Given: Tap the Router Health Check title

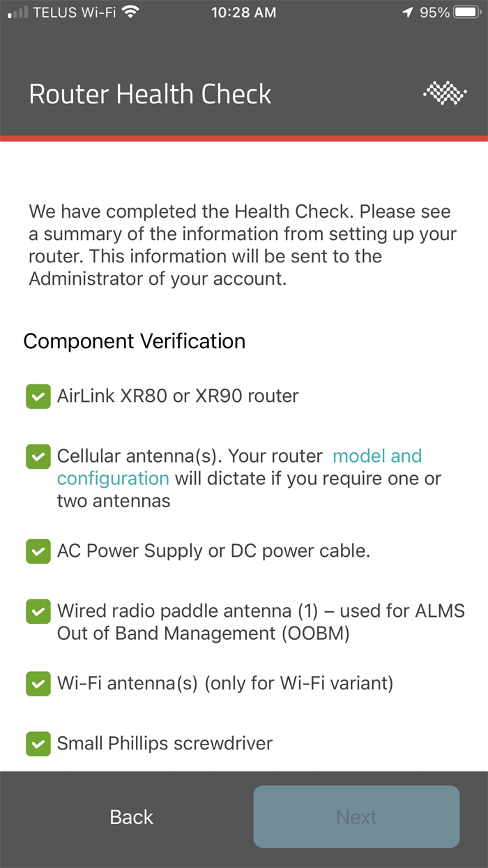Looking at the screenshot, I should [x=150, y=94].
